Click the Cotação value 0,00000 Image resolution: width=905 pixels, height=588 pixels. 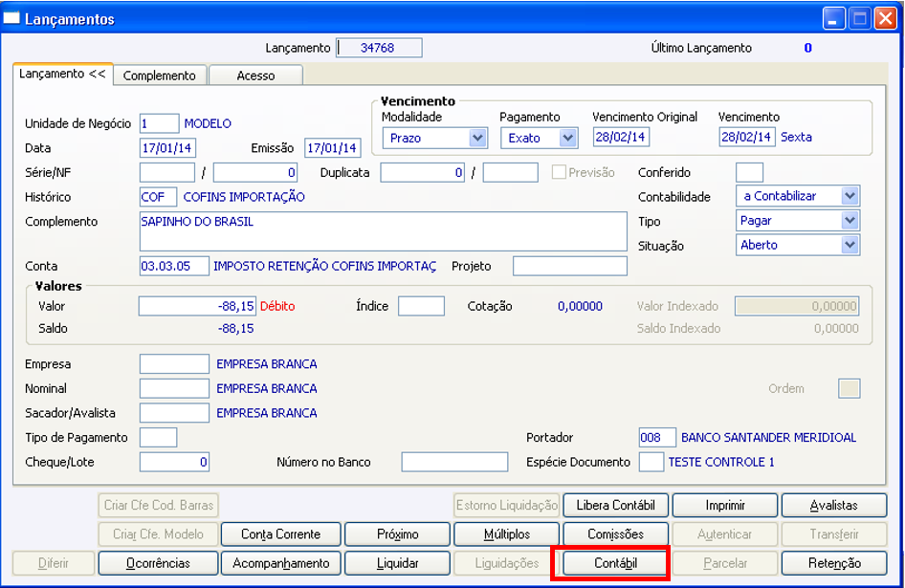[580, 306]
